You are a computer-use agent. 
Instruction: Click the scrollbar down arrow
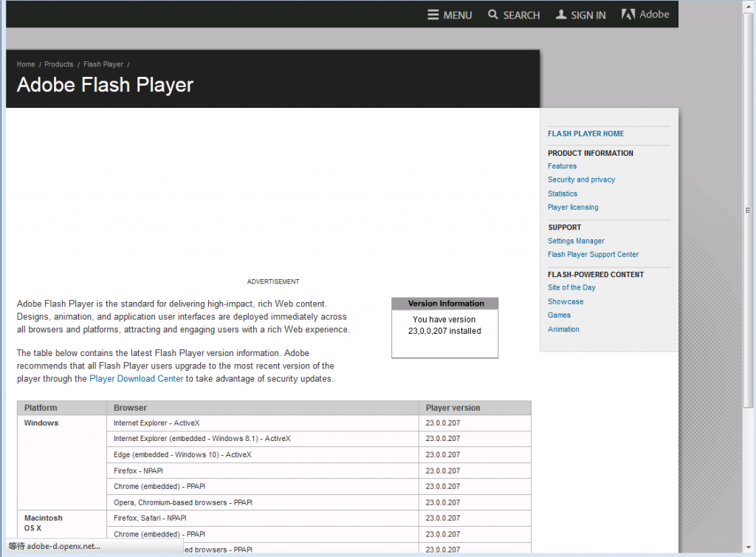pos(749,547)
